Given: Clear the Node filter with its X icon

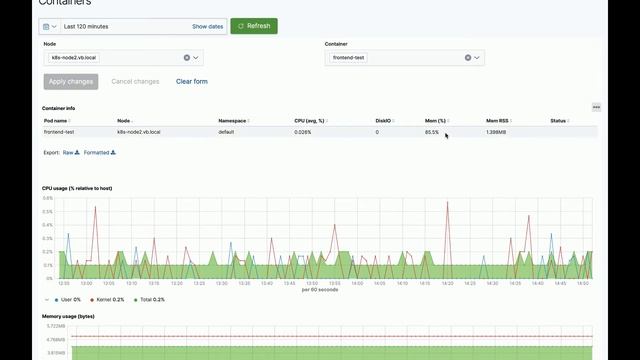Looking at the screenshot, I should [187, 58].
